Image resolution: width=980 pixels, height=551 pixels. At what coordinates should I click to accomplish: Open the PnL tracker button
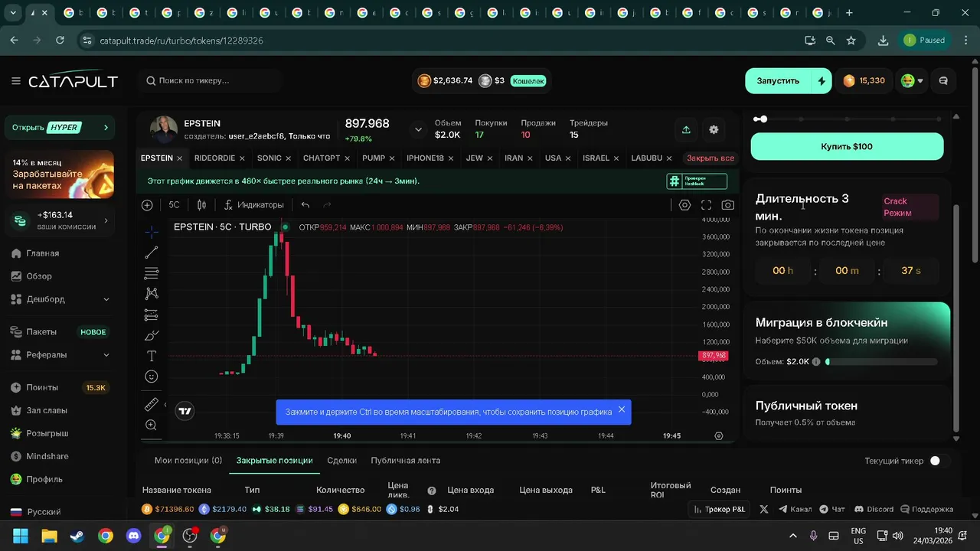720,509
